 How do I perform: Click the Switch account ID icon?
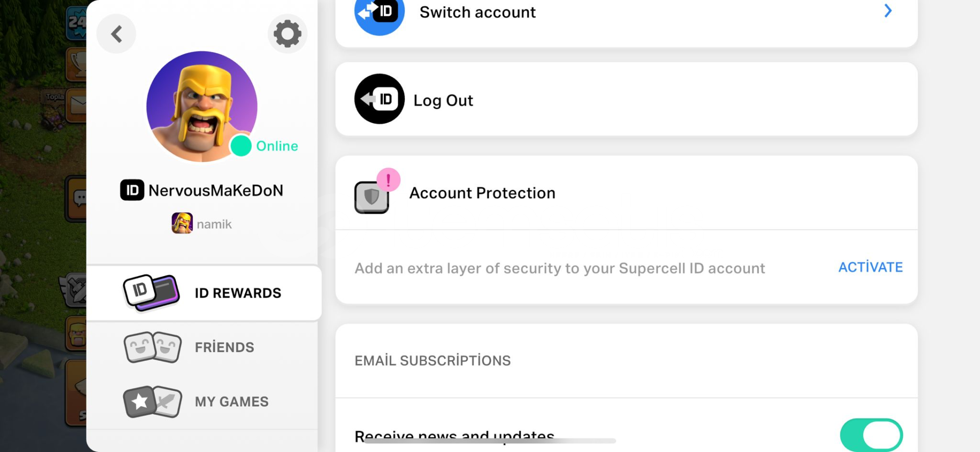point(379,12)
